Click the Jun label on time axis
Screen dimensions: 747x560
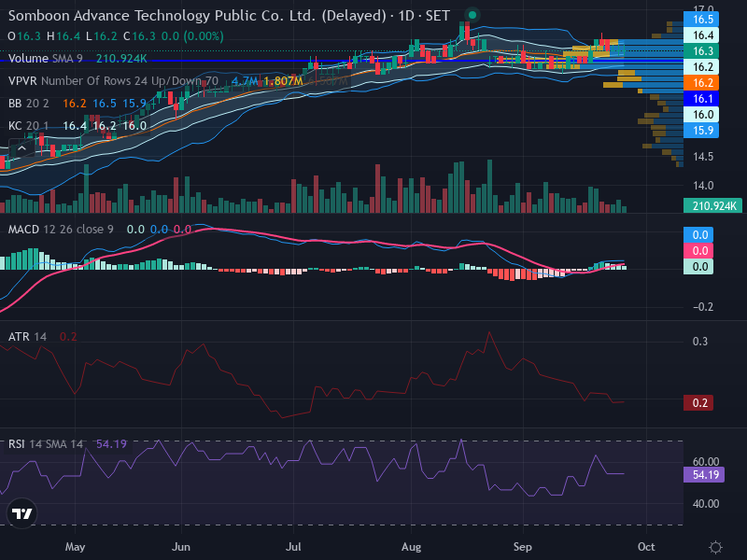(x=180, y=547)
